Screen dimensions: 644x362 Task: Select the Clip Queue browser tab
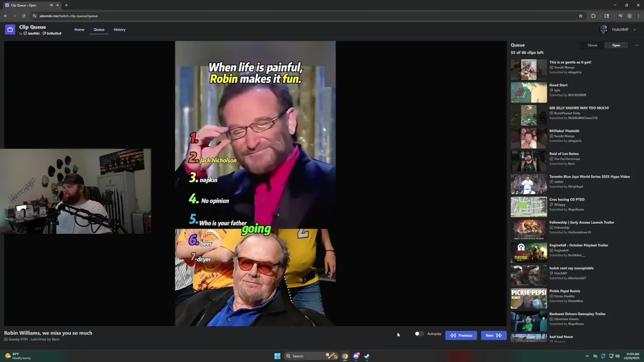[x=31, y=5]
